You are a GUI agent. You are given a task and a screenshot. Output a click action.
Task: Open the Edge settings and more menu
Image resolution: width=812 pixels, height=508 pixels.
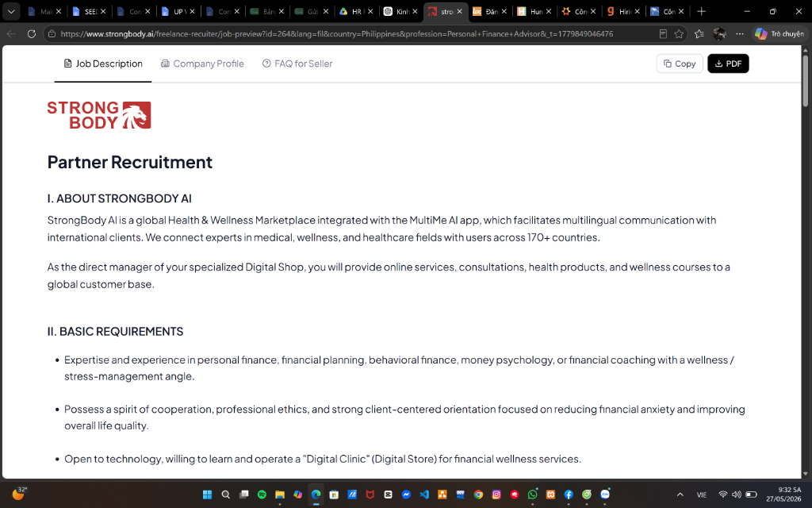pos(740,33)
